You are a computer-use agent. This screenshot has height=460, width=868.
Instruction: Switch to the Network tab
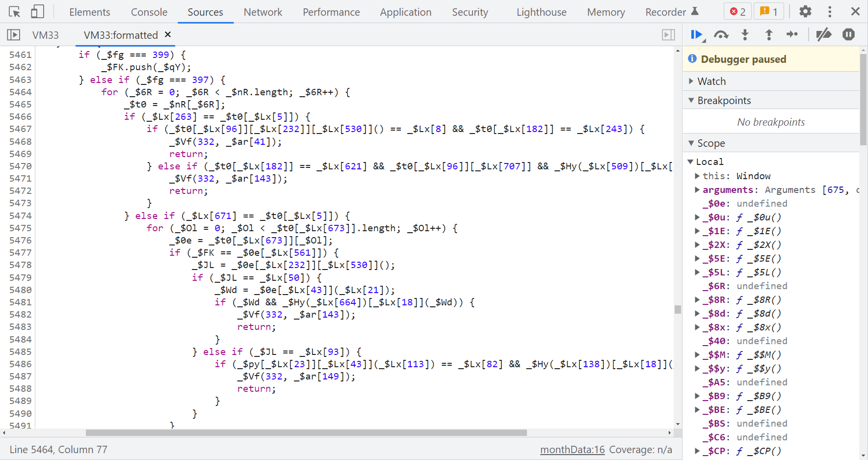(x=263, y=12)
